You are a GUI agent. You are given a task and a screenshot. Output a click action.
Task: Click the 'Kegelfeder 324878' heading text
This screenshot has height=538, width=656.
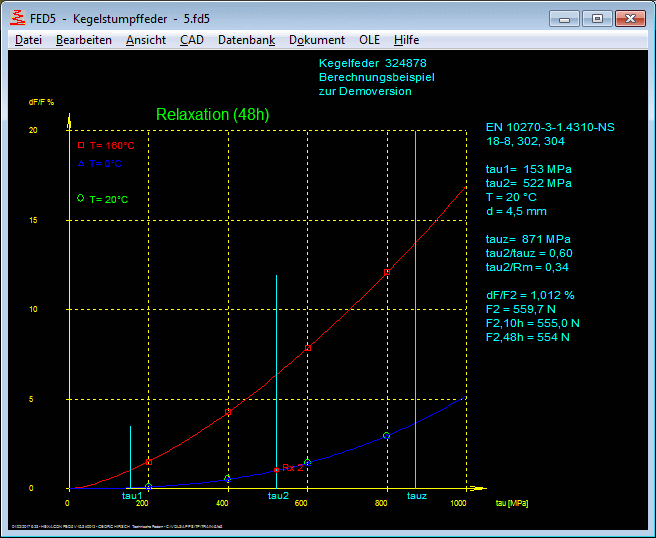373,63
